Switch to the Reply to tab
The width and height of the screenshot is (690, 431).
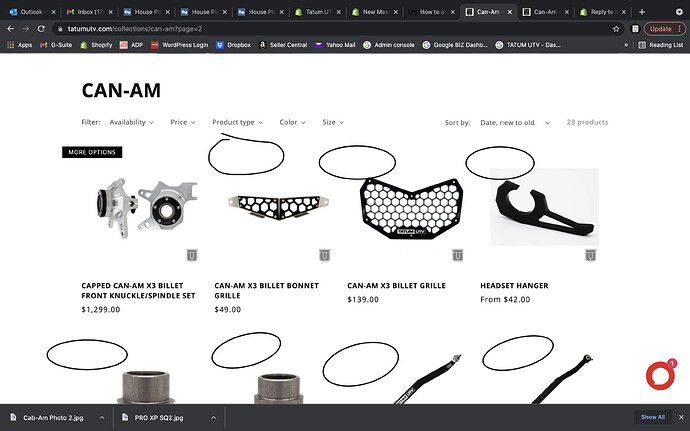click(x=603, y=12)
